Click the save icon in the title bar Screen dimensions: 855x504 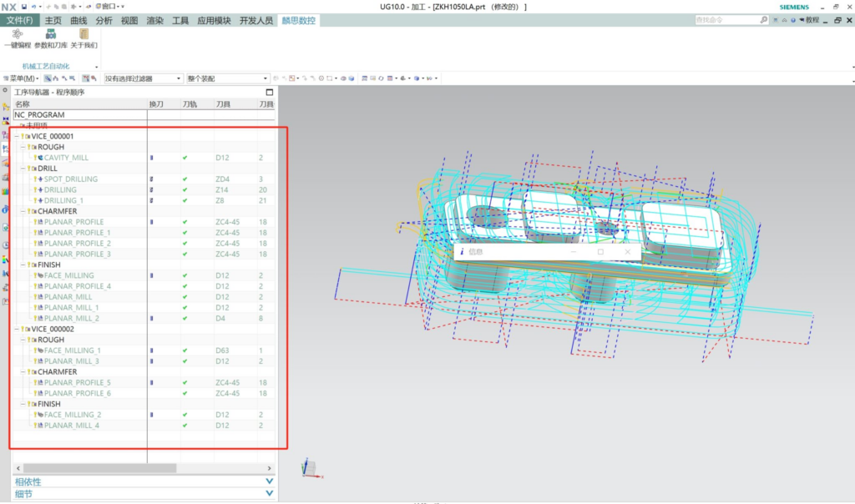(24, 7)
